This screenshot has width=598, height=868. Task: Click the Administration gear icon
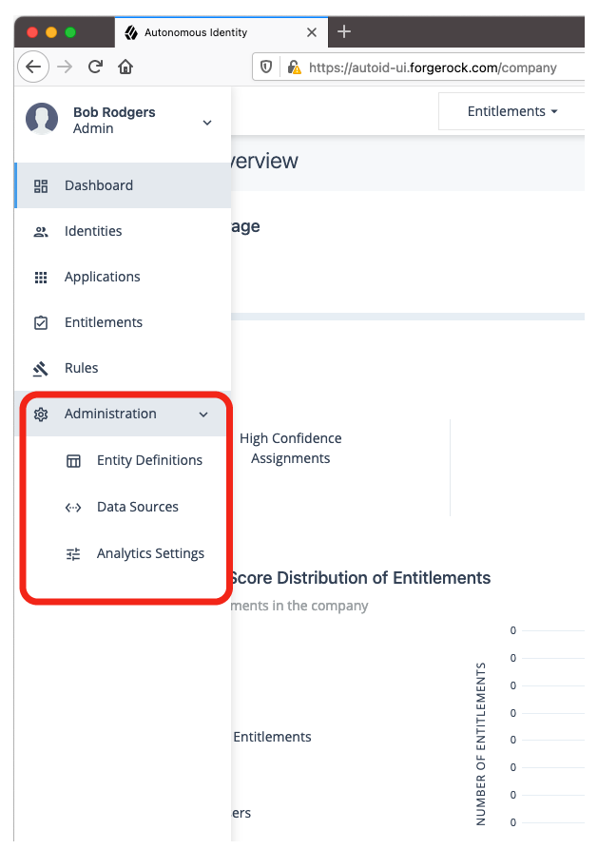pyautogui.click(x=41, y=415)
